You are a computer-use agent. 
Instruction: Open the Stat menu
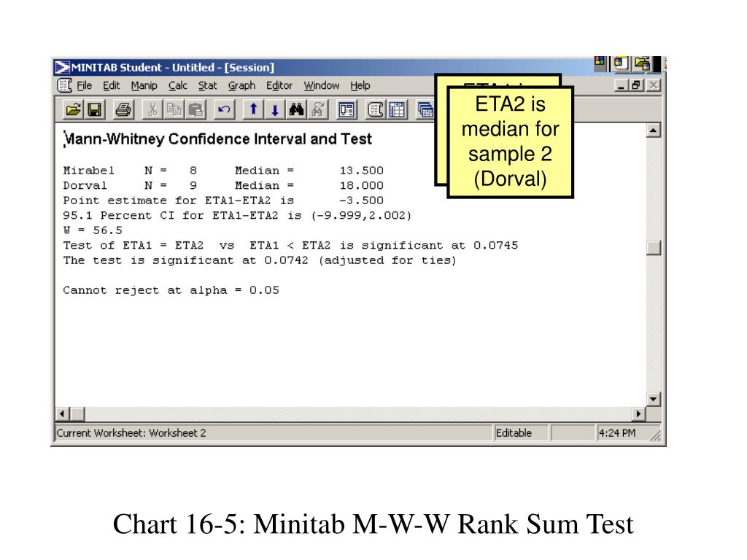[207, 86]
